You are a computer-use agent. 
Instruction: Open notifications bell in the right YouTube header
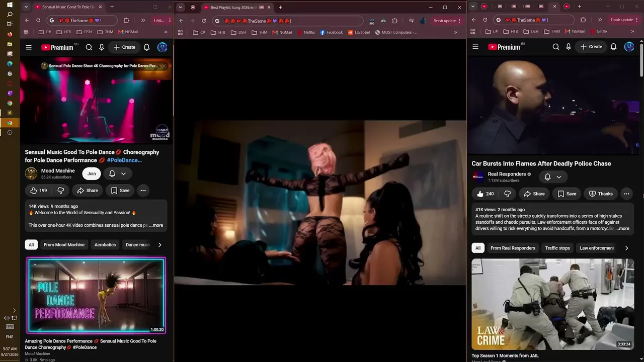coord(613,47)
